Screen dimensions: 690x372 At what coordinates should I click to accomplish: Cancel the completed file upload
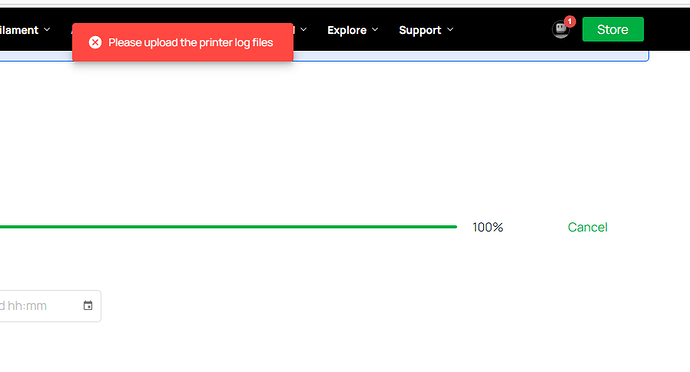pos(587,227)
